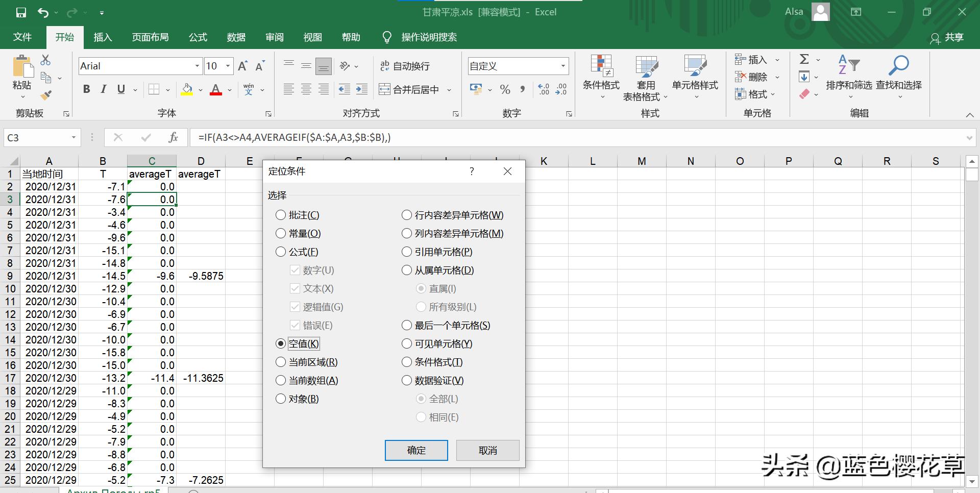This screenshot has height=493, width=980.
Task: Apply percent style to the selection
Action: tap(505, 89)
